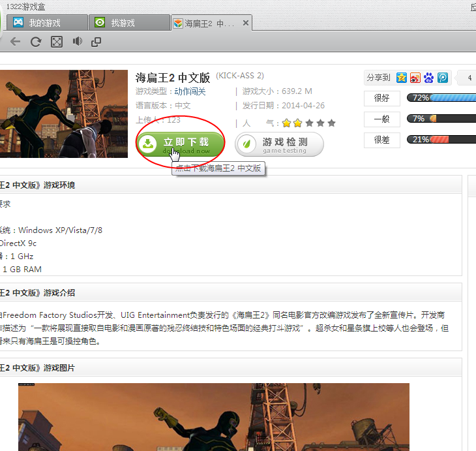Image resolution: width=476 pixels, height=451 pixels.
Task: Click the fifth popularity star
Action: point(331,123)
